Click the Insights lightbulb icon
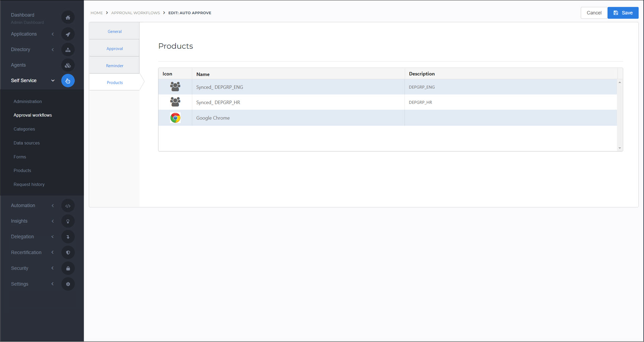The height and width of the screenshot is (342, 644). tap(68, 221)
